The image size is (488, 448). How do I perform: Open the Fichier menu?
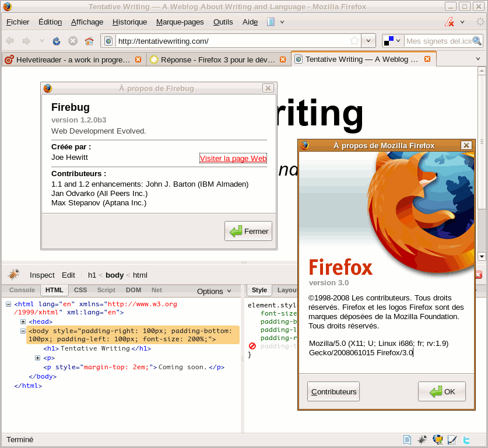tap(17, 22)
